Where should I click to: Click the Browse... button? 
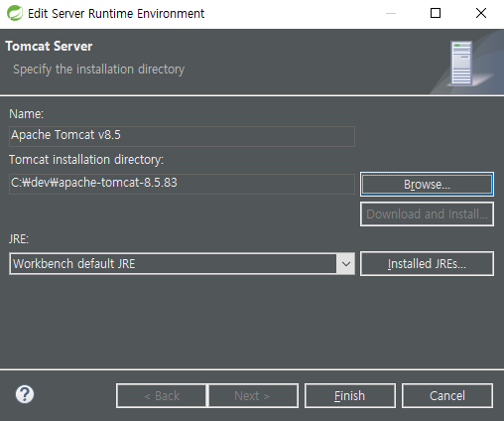[x=427, y=184]
